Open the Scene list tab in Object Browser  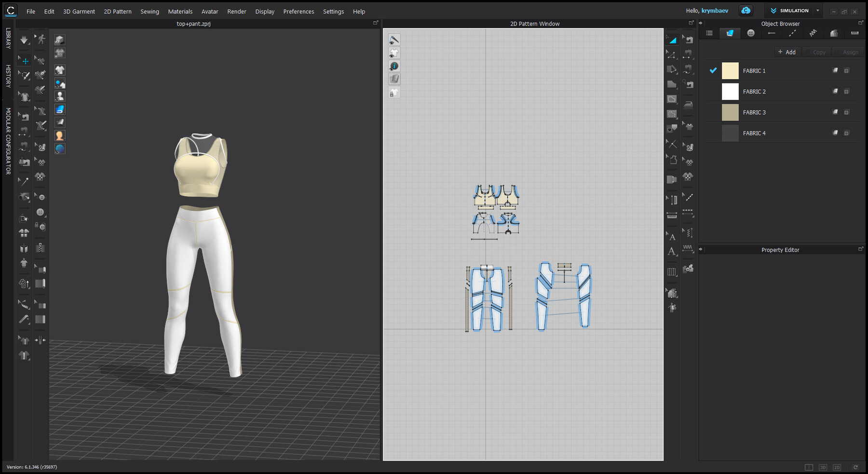tap(709, 33)
